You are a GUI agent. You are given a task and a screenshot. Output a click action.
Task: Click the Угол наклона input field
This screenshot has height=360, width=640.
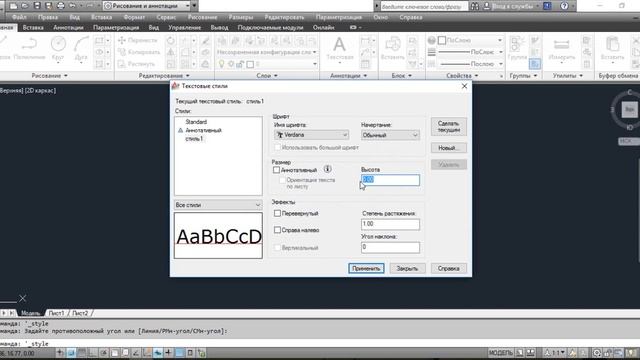(x=390, y=247)
